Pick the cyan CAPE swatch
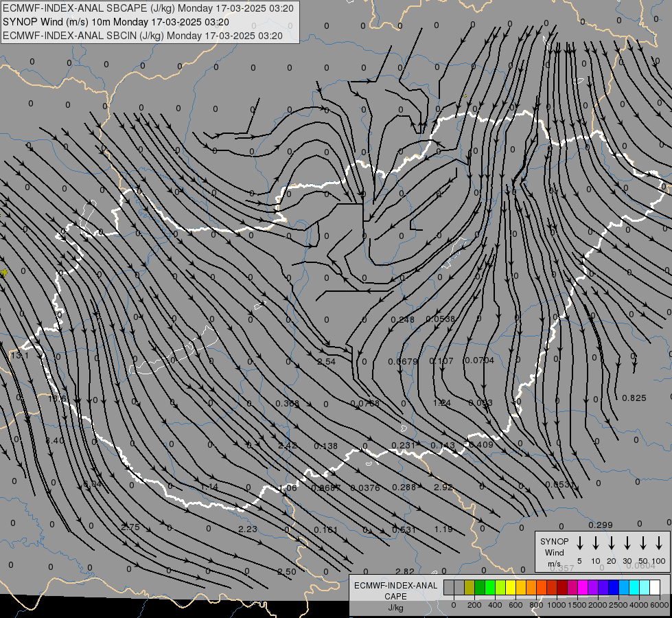 (634, 587)
